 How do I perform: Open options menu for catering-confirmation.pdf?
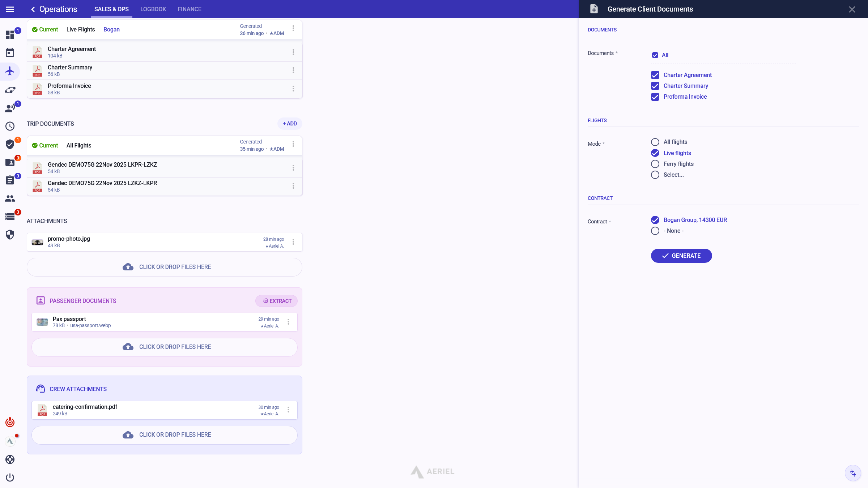click(x=288, y=410)
